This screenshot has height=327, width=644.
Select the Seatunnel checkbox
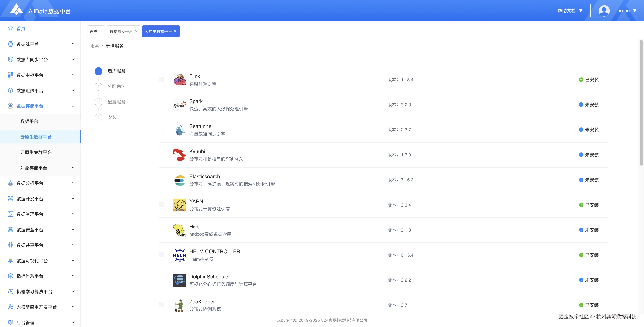(x=161, y=130)
